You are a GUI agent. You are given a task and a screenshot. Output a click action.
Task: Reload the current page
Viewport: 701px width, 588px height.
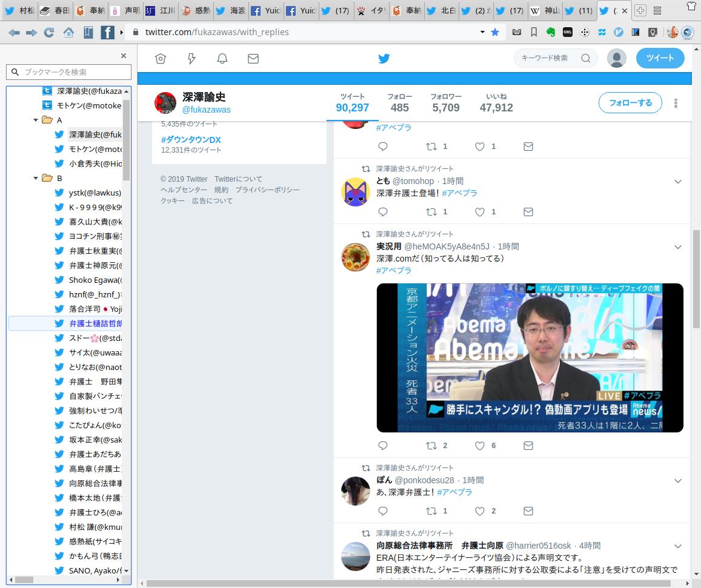pyautogui.click(x=49, y=32)
